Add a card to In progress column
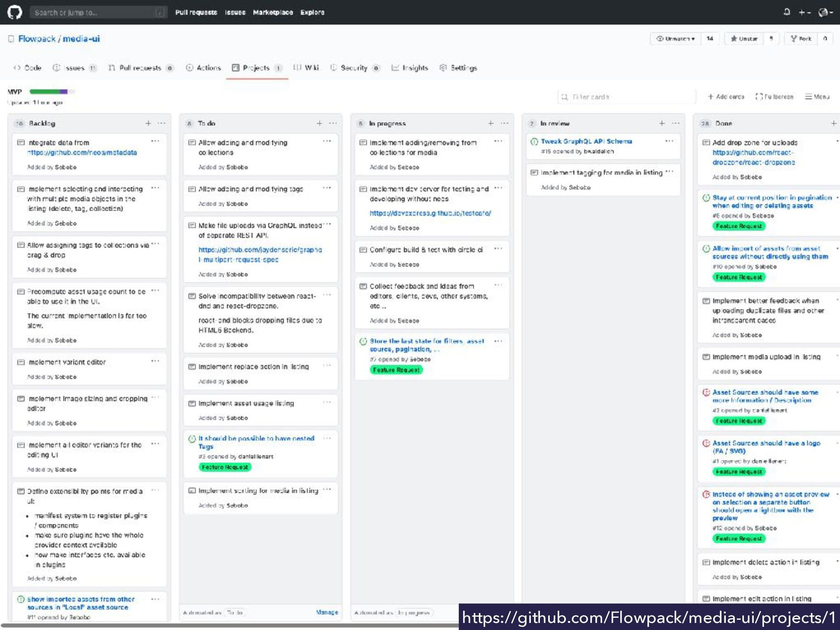This screenshot has height=630, width=840. pyautogui.click(x=490, y=123)
